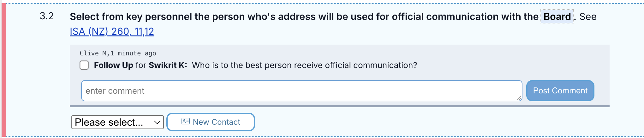Add a New Contact
The image size is (644, 138).
click(211, 122)
